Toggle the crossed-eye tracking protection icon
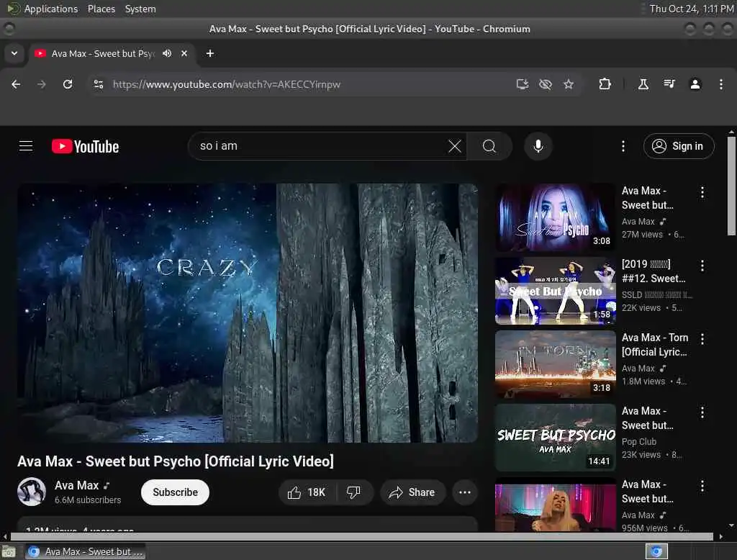Viewport: 737px width, 560px height. [x=546, y=84]
